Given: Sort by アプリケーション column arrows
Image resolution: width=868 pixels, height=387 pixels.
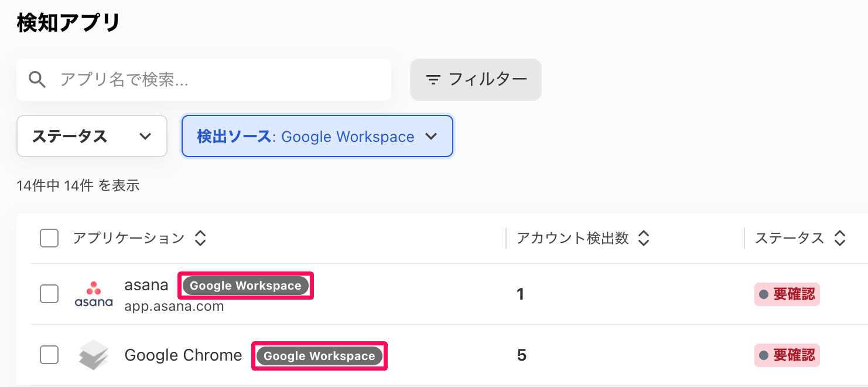Looking at the screenshot, I should pos(200,238).
